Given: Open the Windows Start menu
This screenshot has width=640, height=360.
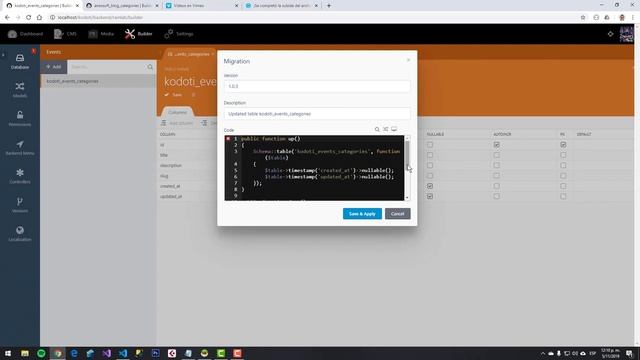Looking at the screenshot, I should point(8,353).
